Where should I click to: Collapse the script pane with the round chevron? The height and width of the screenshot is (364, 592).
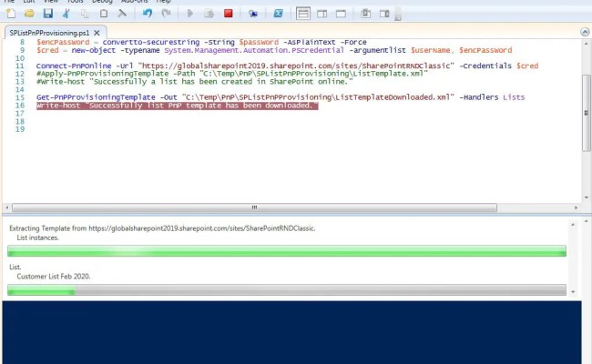click(585, 32)
